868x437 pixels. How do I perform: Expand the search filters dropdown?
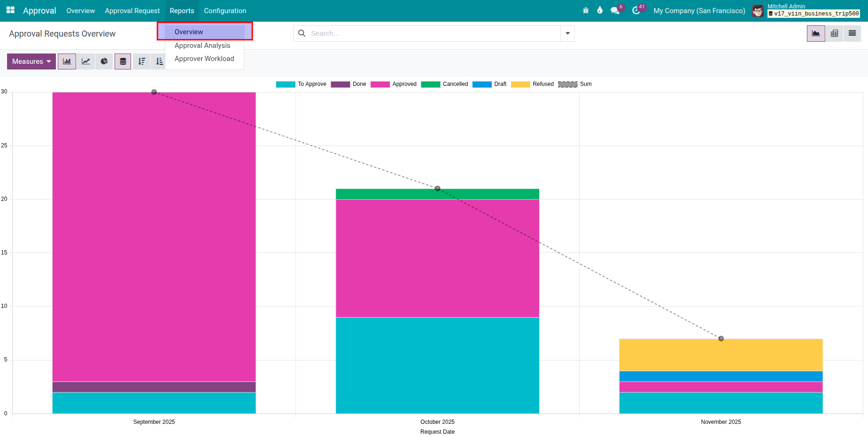coord(567,33)
